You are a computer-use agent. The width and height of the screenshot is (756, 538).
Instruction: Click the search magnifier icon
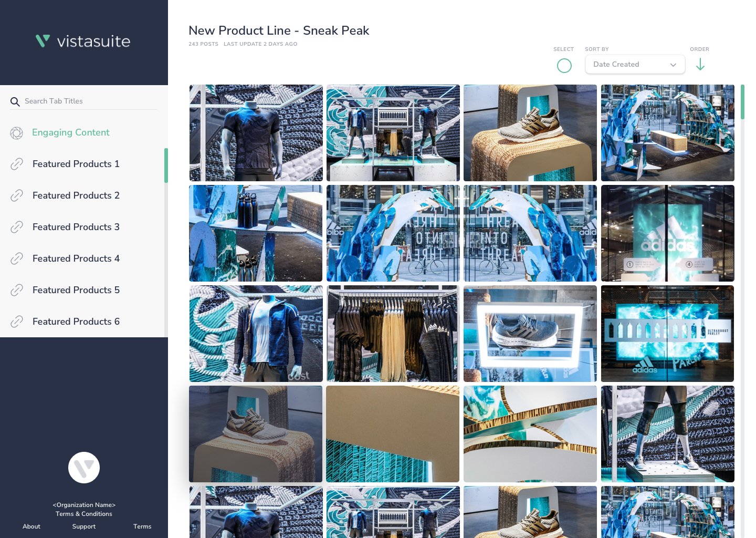(x=15, y=101)
